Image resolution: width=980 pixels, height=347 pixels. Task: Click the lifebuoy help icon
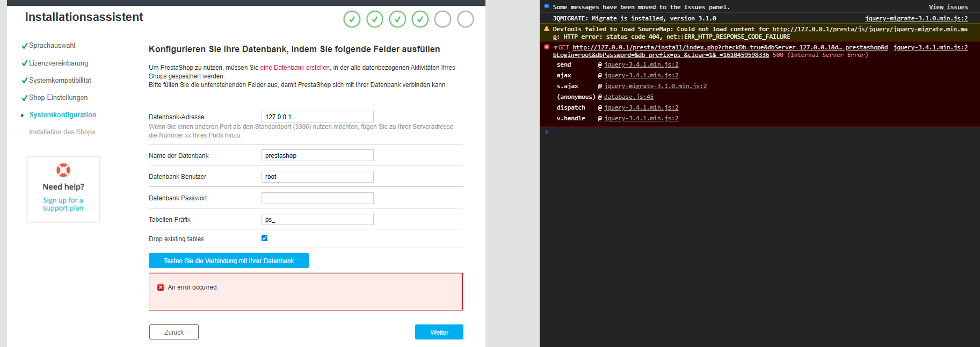coord(63,170)
